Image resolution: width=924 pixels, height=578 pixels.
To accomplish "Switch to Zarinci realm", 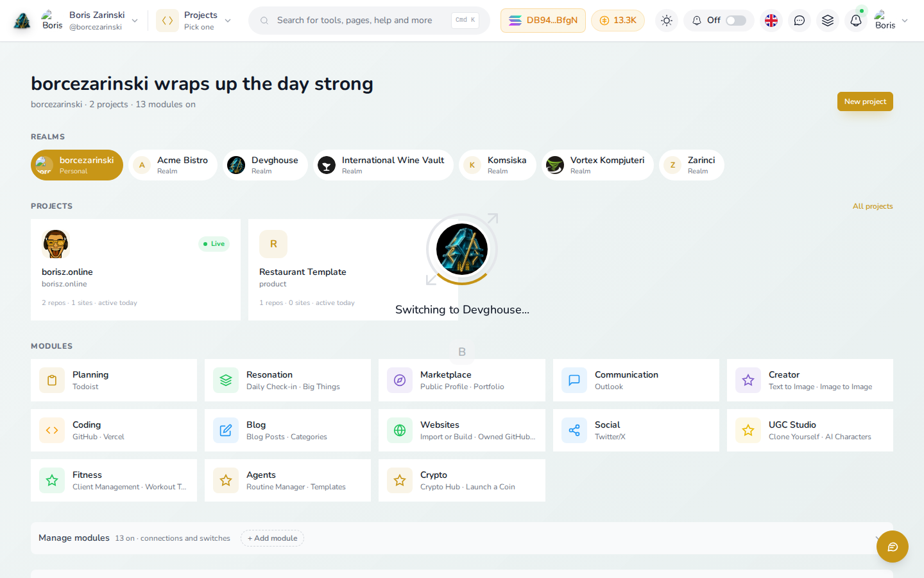I will pos(692,165).
